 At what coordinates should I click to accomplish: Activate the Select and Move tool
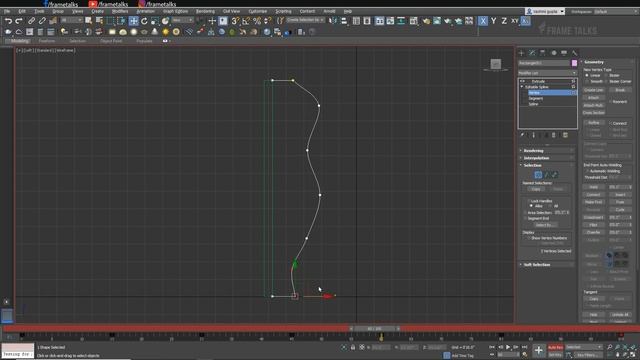pos(133,21)
